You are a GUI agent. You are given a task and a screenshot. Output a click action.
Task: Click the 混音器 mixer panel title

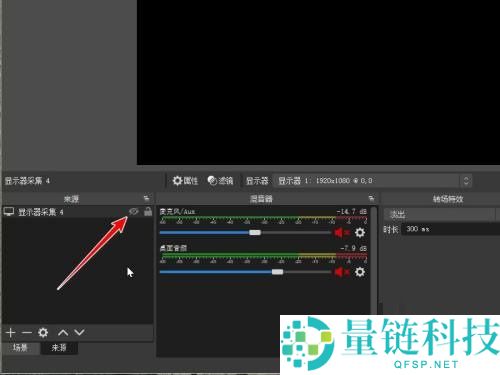pos(261,199)
